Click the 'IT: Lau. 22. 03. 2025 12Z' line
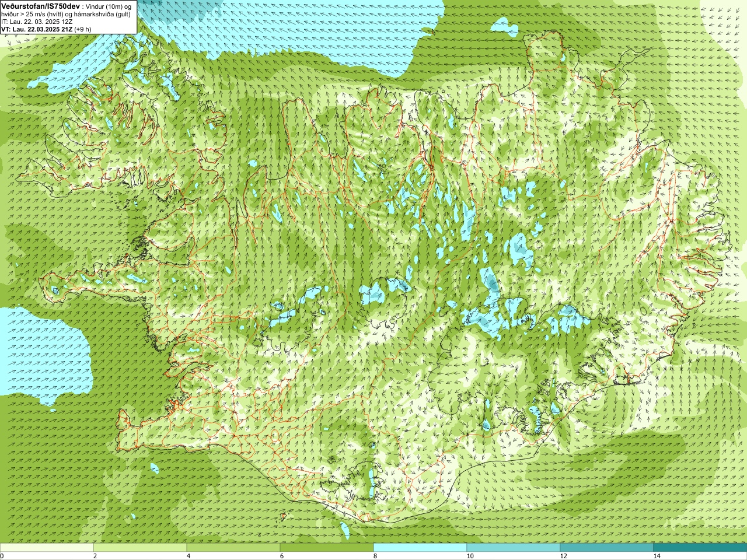The width and height of the screenshot is (747, 560). [37, 21]
